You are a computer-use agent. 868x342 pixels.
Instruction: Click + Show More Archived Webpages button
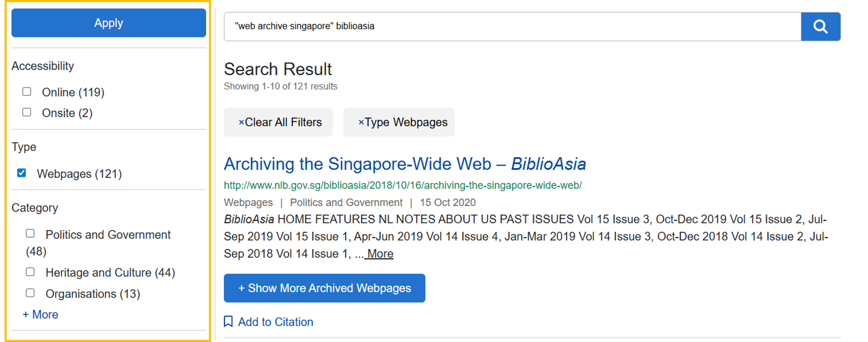tap(324, 288)
